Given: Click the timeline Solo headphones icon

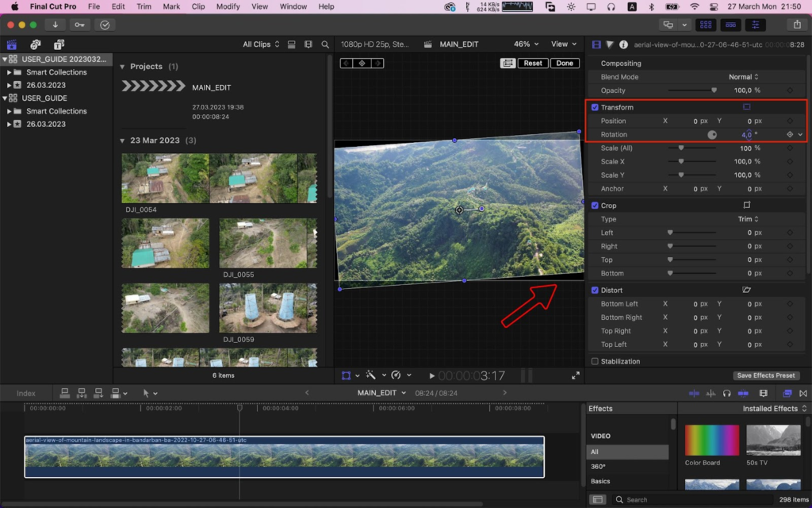Looking at the screenshot, I should (x=726, y=393).
